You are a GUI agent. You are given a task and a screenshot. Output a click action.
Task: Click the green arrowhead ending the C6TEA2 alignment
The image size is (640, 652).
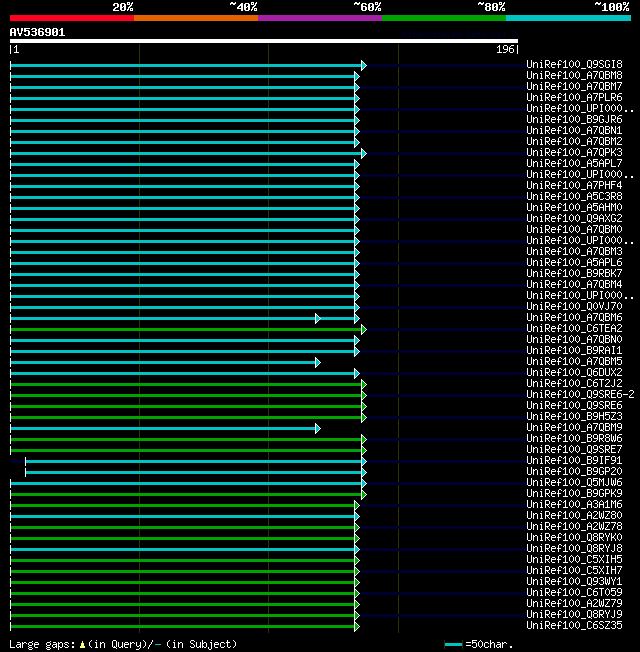364,330
